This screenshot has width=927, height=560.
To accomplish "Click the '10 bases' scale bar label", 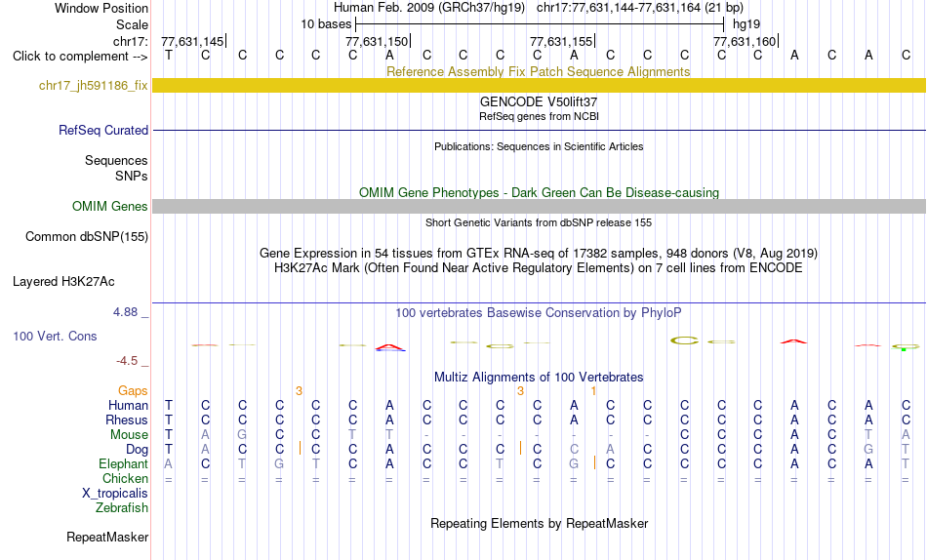I will point(326,24).
